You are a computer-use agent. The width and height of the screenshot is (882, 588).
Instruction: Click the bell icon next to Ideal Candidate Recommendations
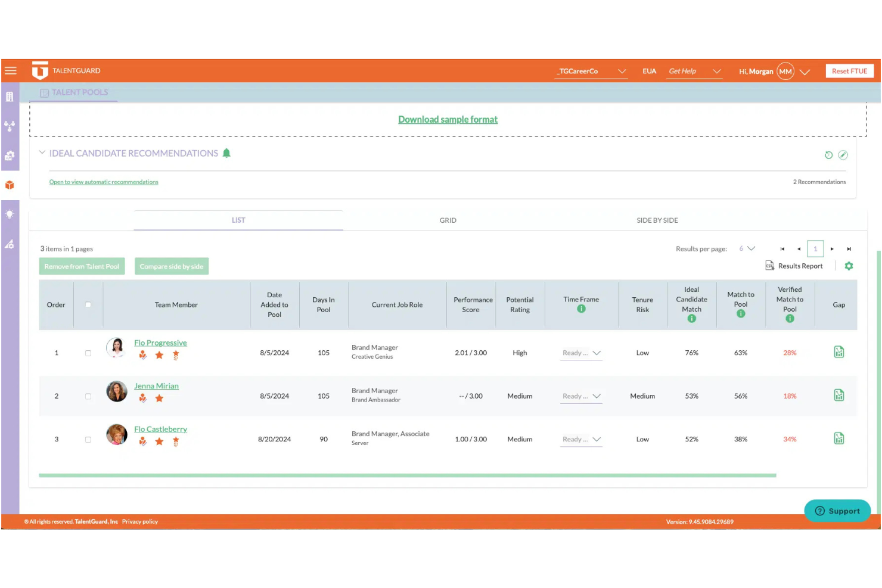pyautogui.click(x=226, y=153)
